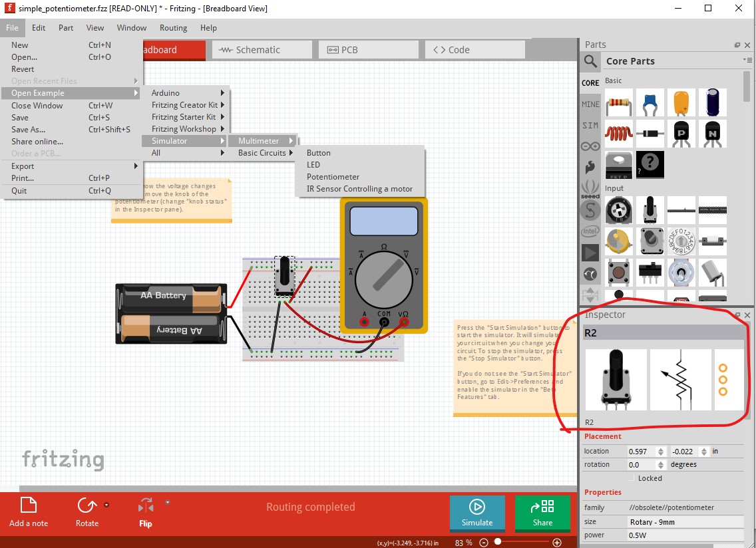The height and width of the screenshot is (548, 756).
Task: Choose Share online... from File menu
Action: (x=71, y=141)
